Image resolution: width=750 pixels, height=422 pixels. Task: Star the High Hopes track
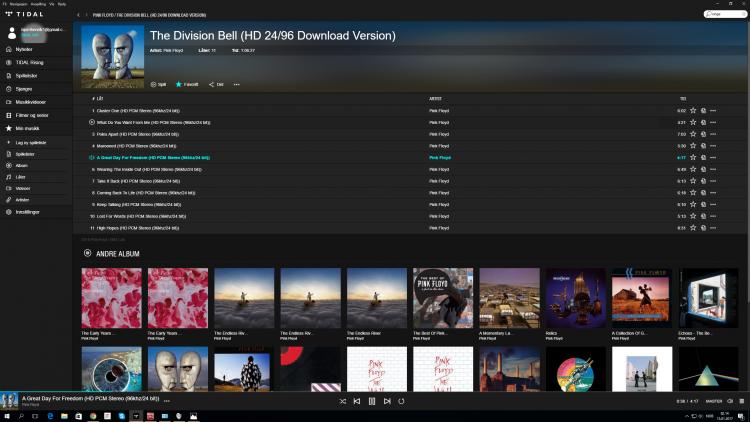pos(693,228)
